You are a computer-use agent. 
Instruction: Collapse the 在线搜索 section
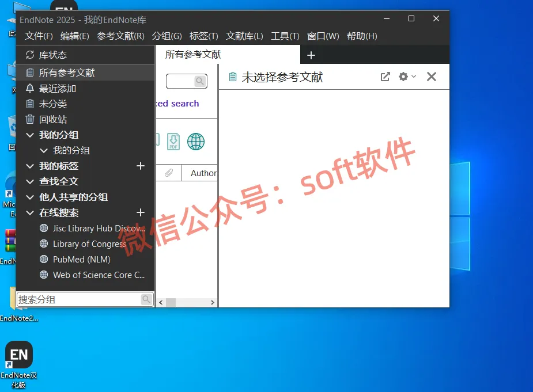click(x=30, y=213)
